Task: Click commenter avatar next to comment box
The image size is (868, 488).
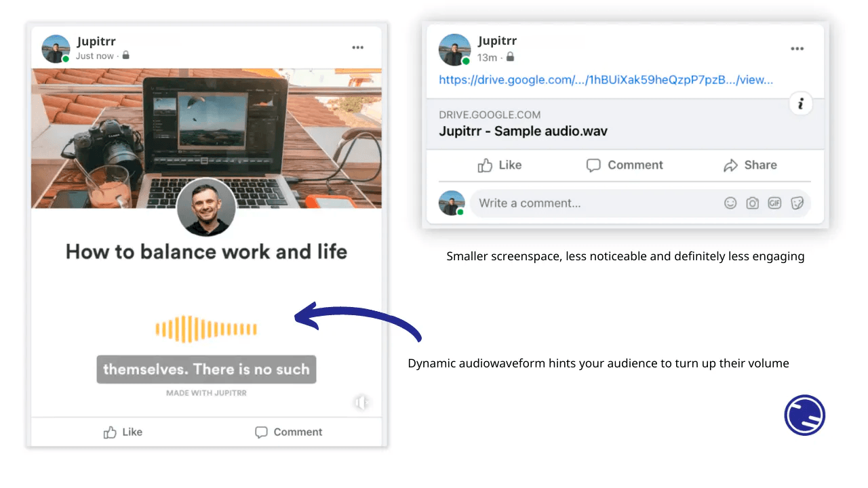Action: coord(452,203)
